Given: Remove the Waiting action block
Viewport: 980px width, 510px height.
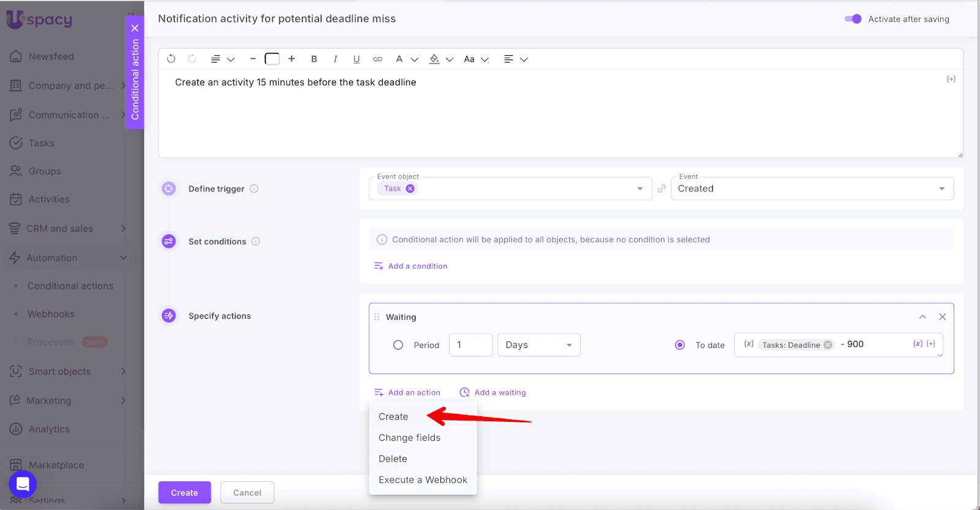Looking at the screenshot, I should point(942,317).
